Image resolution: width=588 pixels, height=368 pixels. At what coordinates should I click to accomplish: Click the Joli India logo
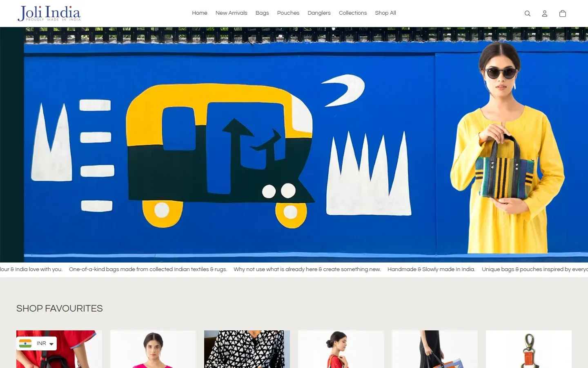49,13
